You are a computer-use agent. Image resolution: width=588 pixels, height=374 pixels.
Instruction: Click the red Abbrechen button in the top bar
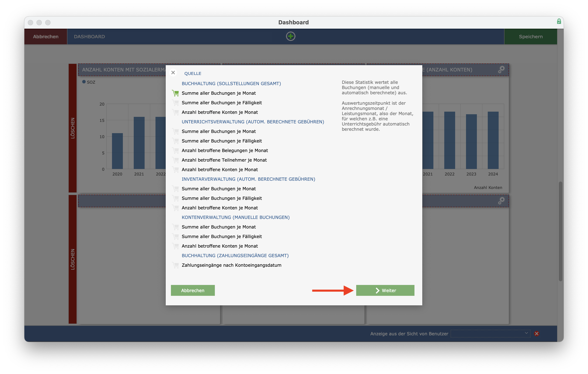[46, 36]
